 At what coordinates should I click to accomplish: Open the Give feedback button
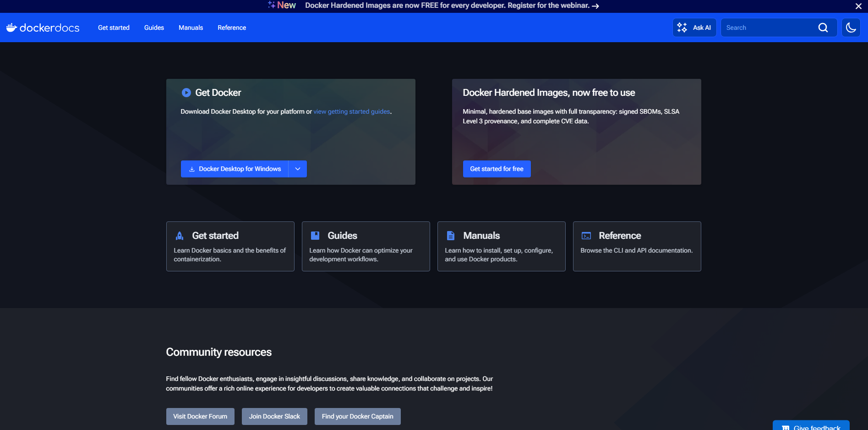coord(811,425)
